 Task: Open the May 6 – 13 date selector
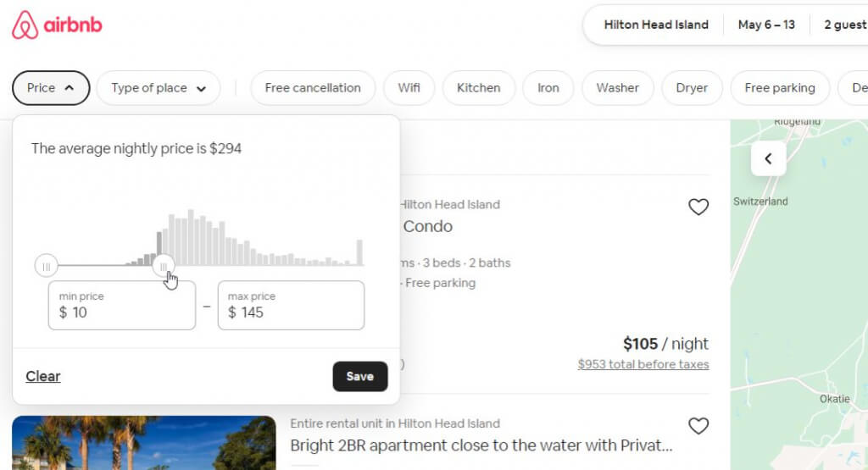pos(766,25)
